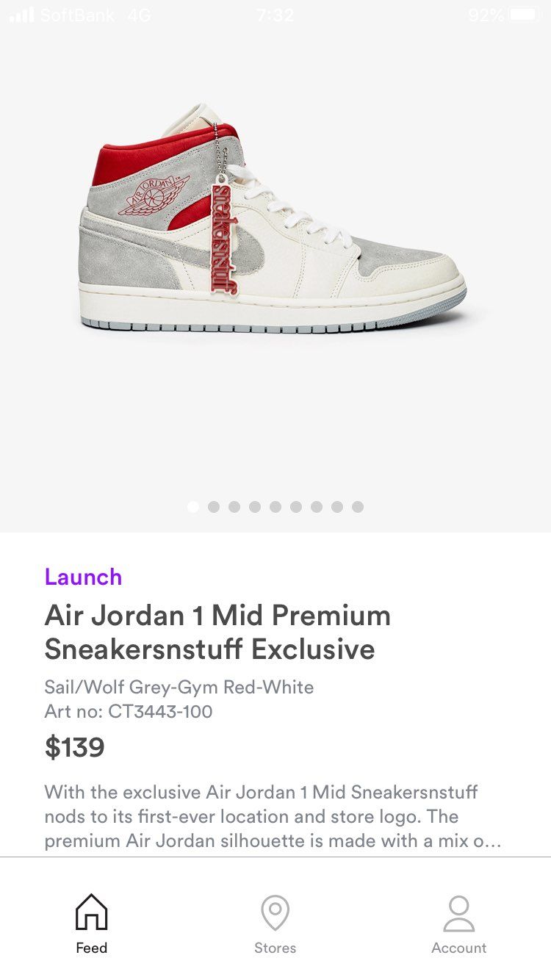Open the Feed home icon
The height and width of the screenshot is (980, 551).
pyautogui.click(x=92, y=912)
